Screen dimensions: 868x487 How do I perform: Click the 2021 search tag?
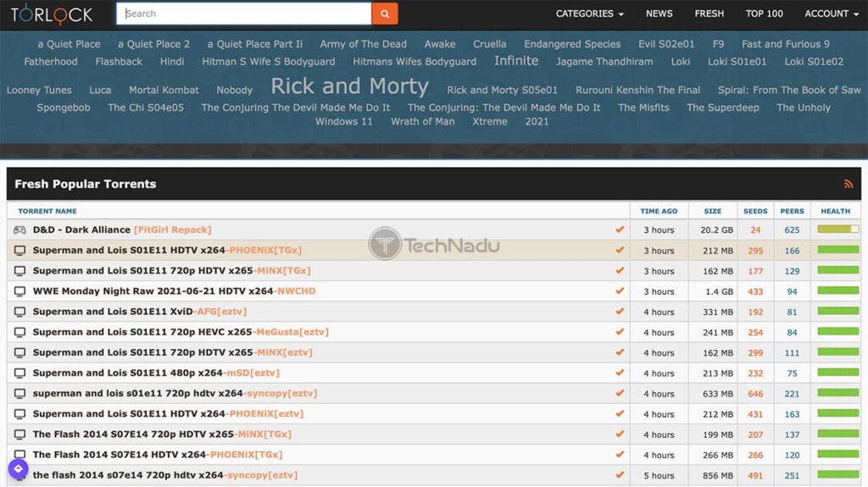pos(537,121)
